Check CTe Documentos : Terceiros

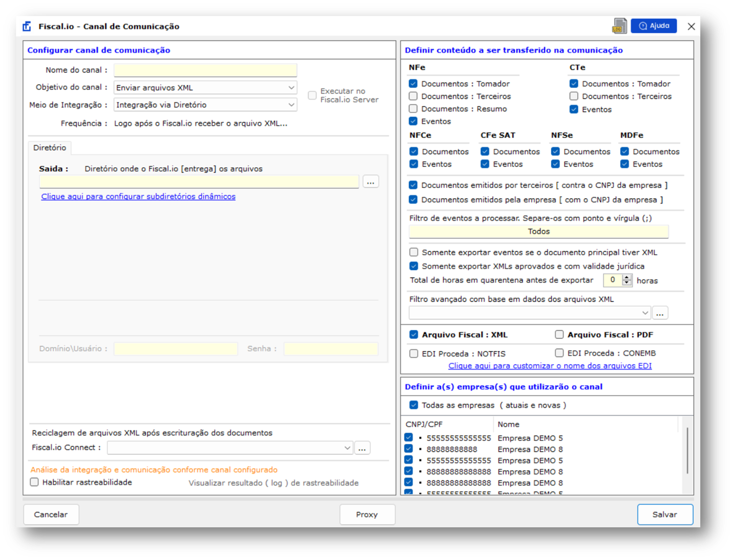574,96
